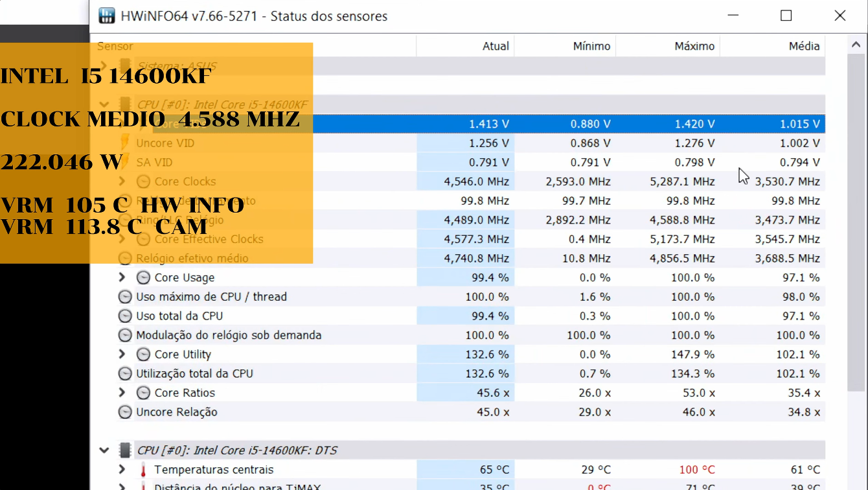Click the clock icon beside Utilização total da CPU
868x490 pixels.
[124, 374]
